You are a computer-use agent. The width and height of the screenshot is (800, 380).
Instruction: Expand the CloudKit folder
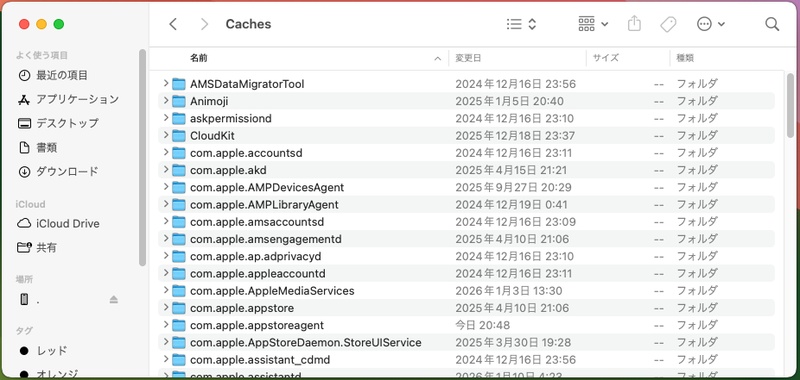point(166,135)
